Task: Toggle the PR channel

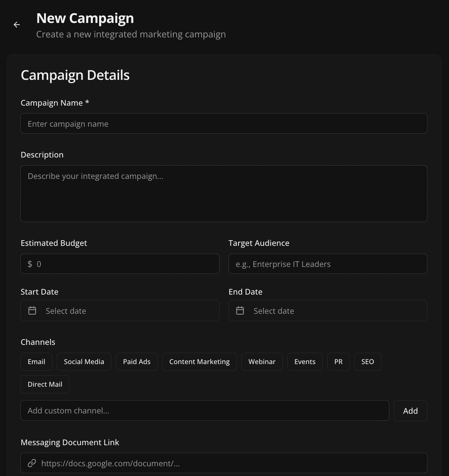Action: [338, 362]
